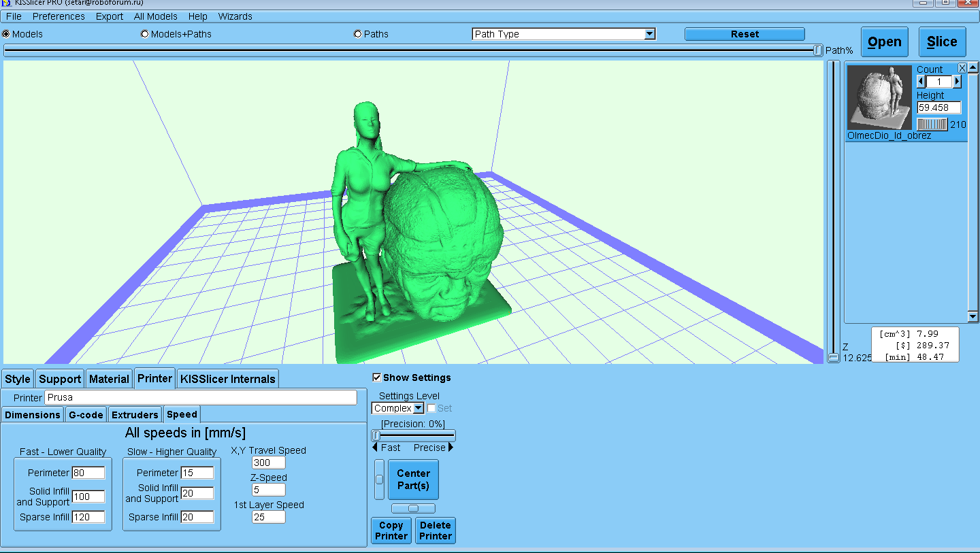Click the Fast left arrow under Precision

pyautogui.click(x=375, y=448)
